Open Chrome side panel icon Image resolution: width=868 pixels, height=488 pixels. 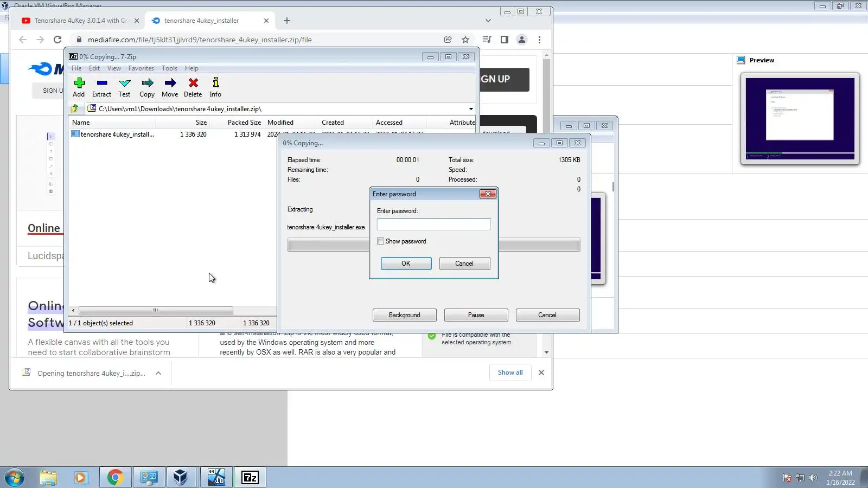(505, 40)
